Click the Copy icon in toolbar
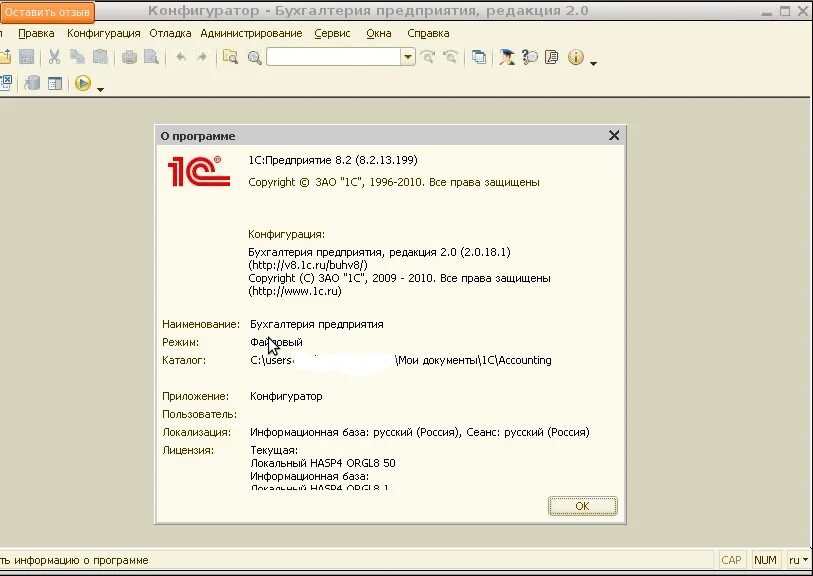This screenshot has width=813, height=576. point(77,57)
